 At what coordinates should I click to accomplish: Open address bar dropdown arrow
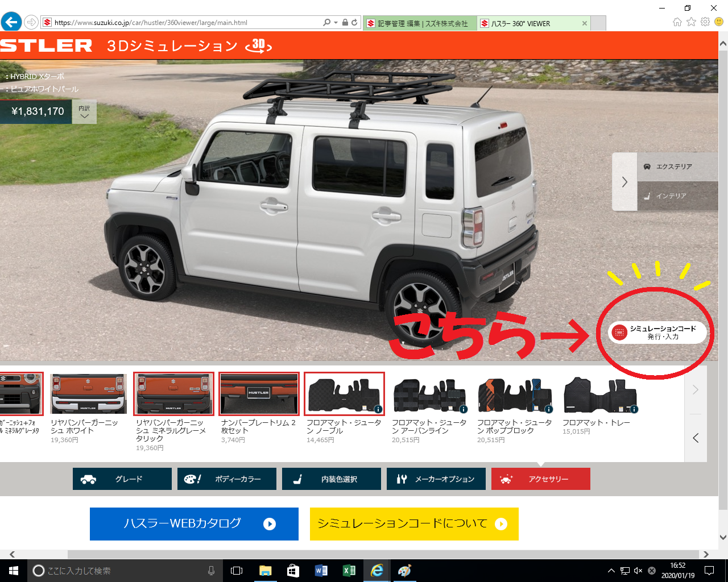click(336, 23)
